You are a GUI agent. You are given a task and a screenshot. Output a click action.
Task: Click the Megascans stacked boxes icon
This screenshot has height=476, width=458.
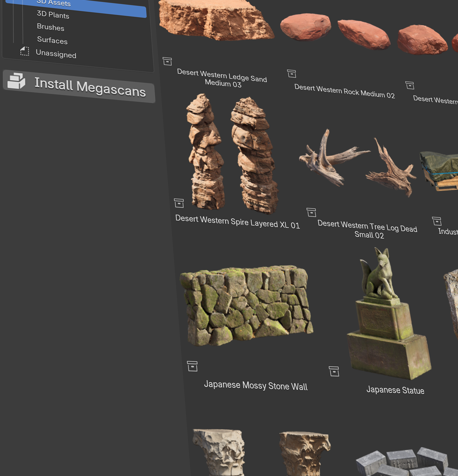point(16,81)
